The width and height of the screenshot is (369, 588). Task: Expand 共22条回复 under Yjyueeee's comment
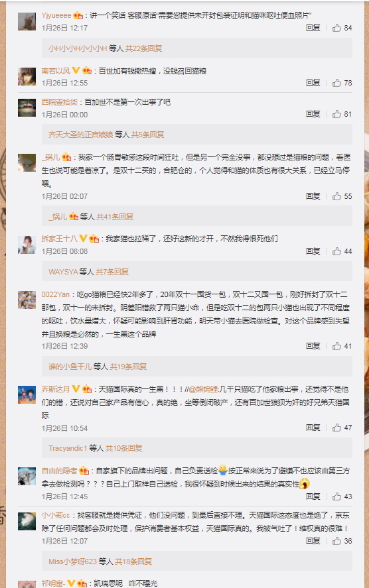144,48
